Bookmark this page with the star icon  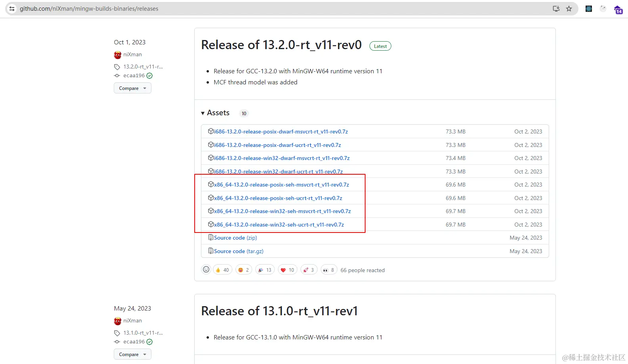coord(569,8)
